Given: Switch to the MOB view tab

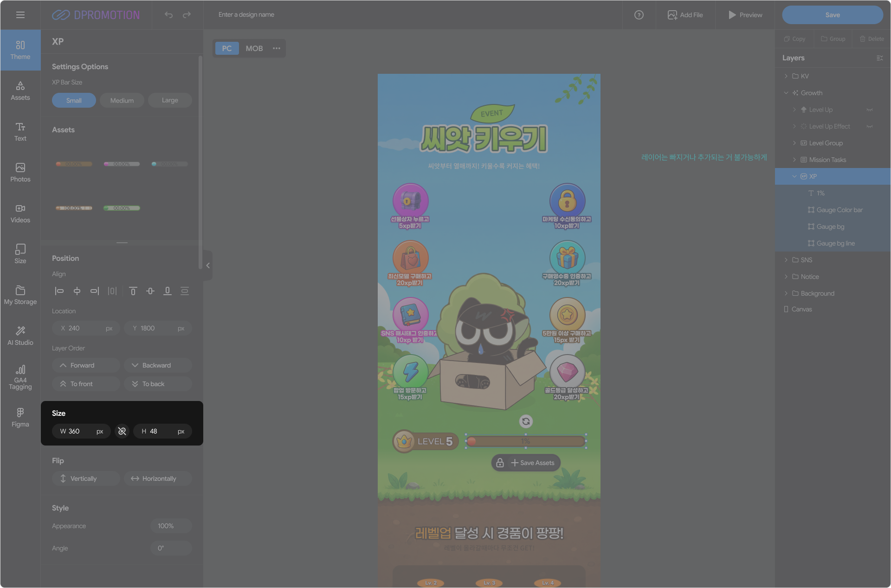Looking at the screenshot, I should [x=254, y=48].
